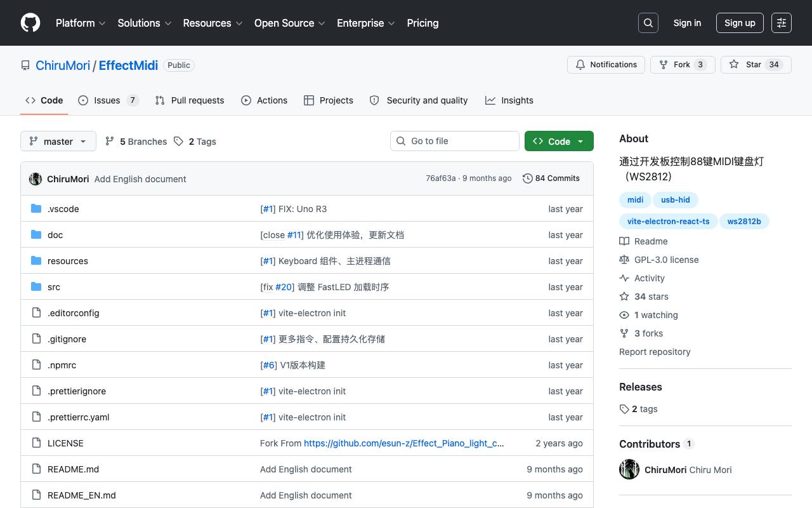Click the doc folder icon
Image resolution: width=812 pixels, height=508 pixels.
36,235
